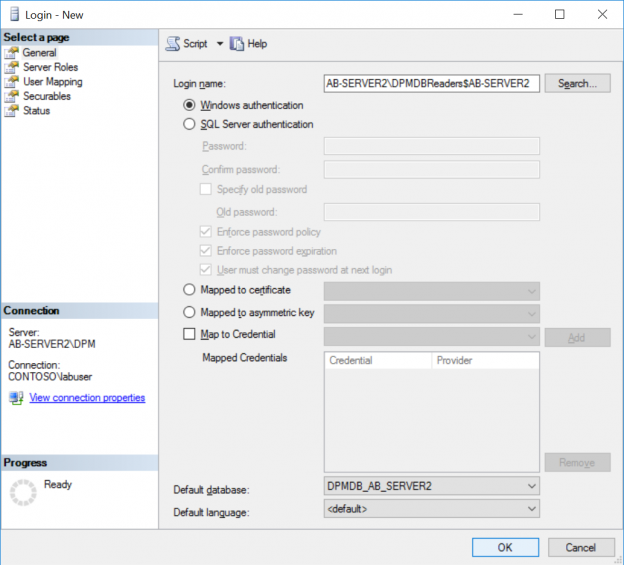This screenshot has height=565, width=624.
Task: Click inside the Login name field
Action: [431, 83]
